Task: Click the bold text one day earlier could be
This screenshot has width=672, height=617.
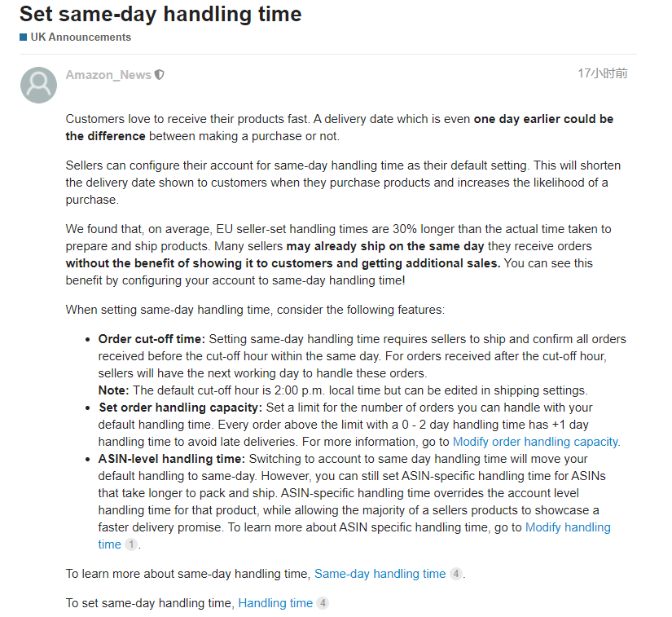Action: point(543,119)
